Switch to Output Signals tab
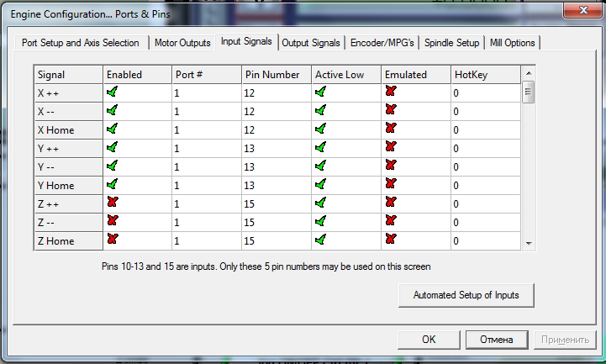 (x=311, y=43)
